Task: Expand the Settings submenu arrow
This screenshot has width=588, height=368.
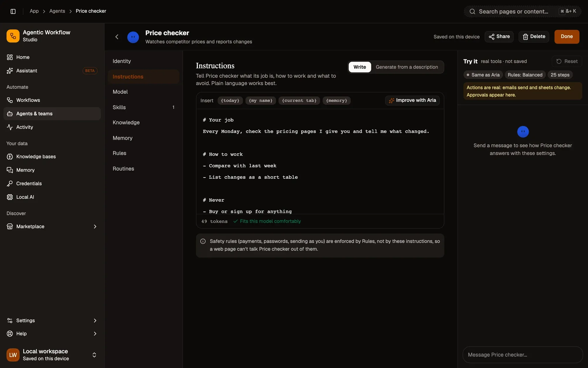Action: pyautogui.click(x=95, y=320)
